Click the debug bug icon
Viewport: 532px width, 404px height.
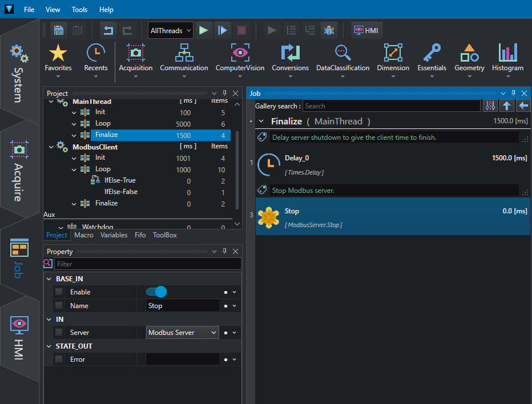tap(329, 31)
